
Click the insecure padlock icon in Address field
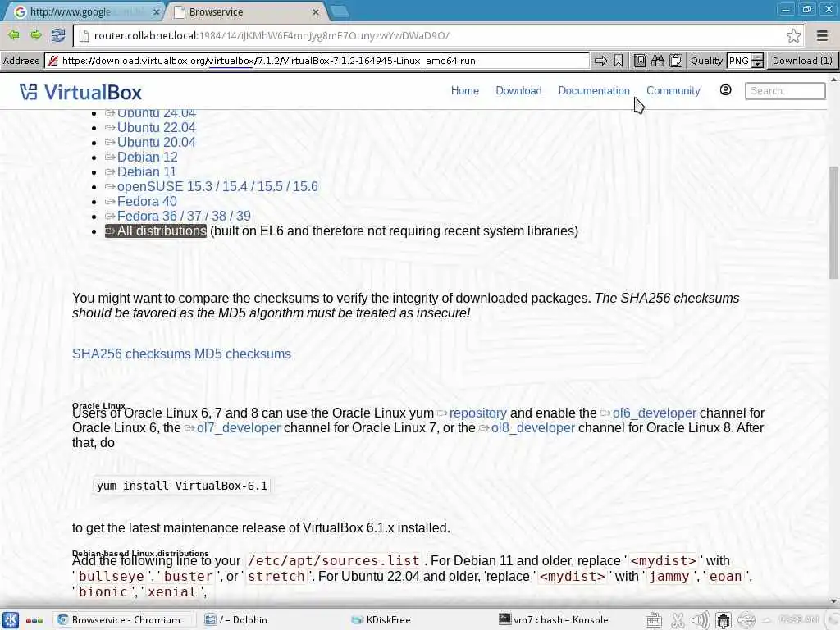coord(53,61)
